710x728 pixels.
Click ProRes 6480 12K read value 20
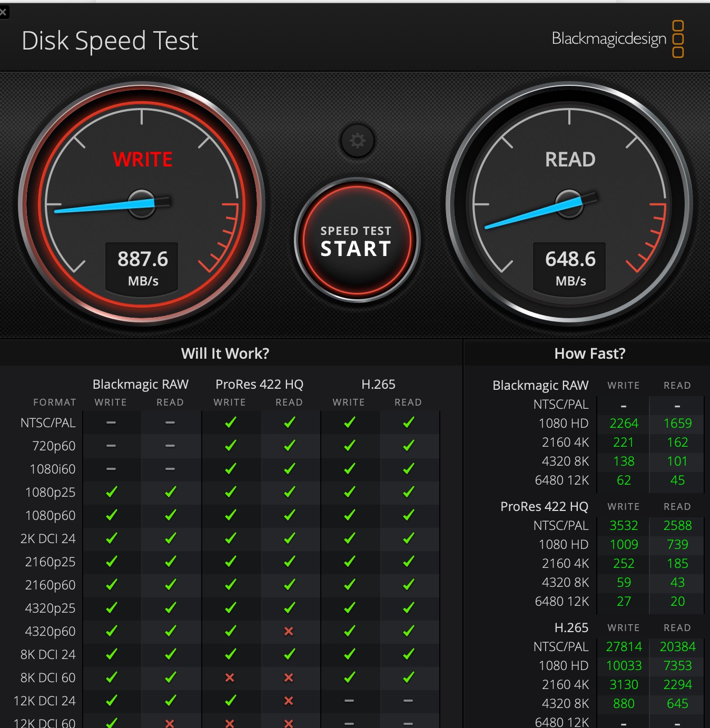(x=677, y=602)
